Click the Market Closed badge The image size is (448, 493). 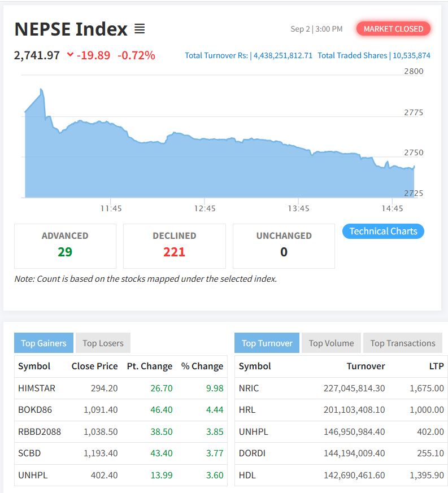(393, 29)
